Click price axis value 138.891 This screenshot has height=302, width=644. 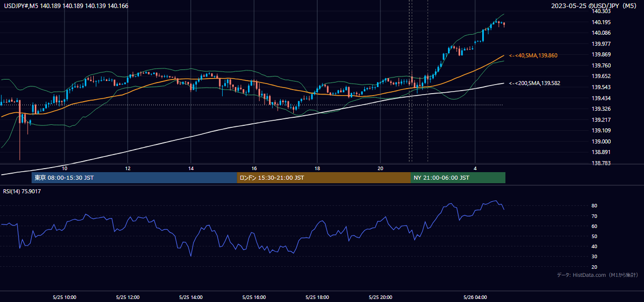point(601,153)
